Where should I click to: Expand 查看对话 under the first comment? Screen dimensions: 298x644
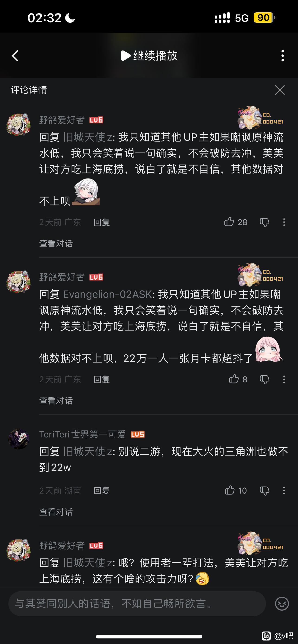point(56,243)
